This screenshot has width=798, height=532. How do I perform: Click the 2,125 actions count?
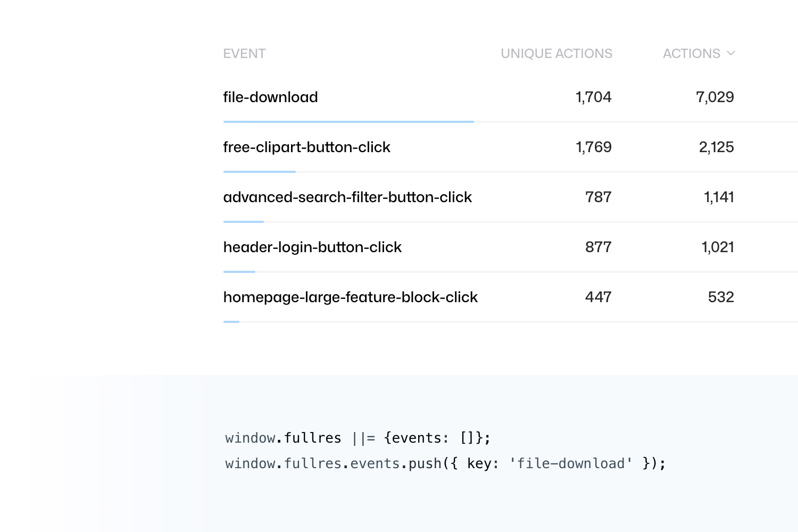coord(716,147)
